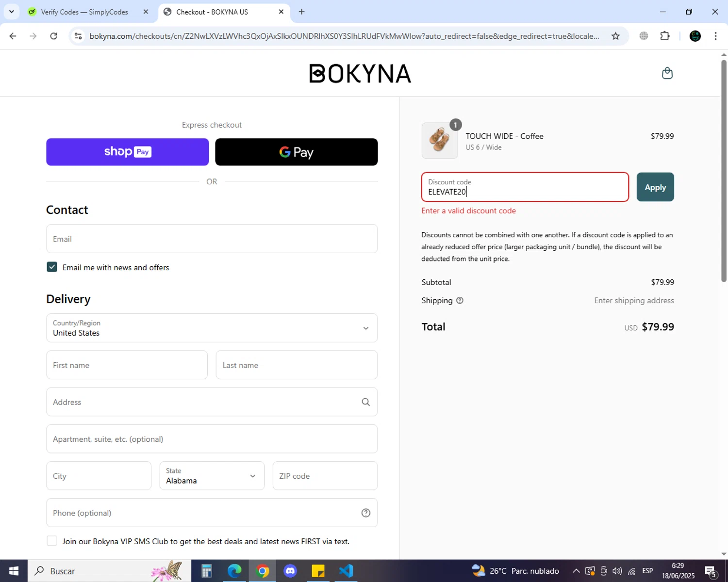Open Visual Studio Code from taskbar
Viewport: 728px width, 582px height.
coord(346,571)
